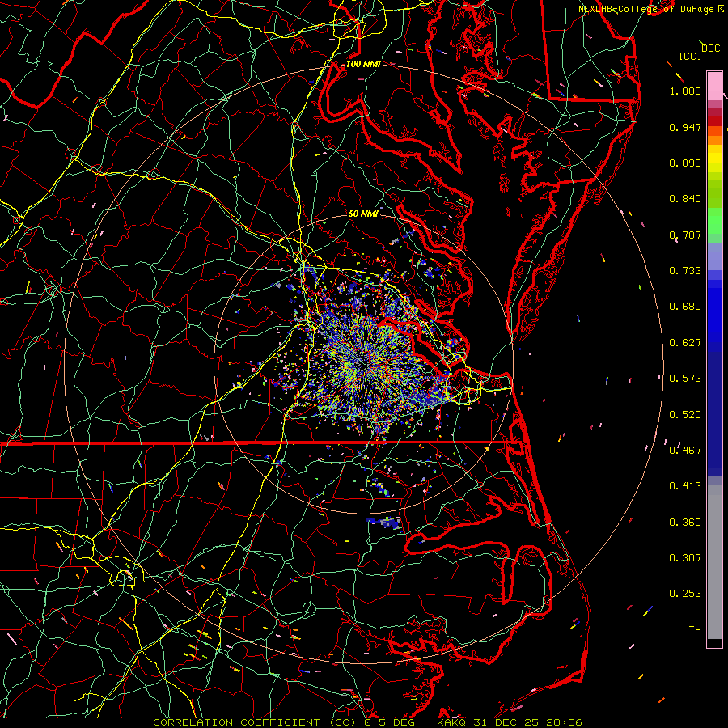Click the DCC label above the color bar
728x728 pixels.
pos(710,48)
